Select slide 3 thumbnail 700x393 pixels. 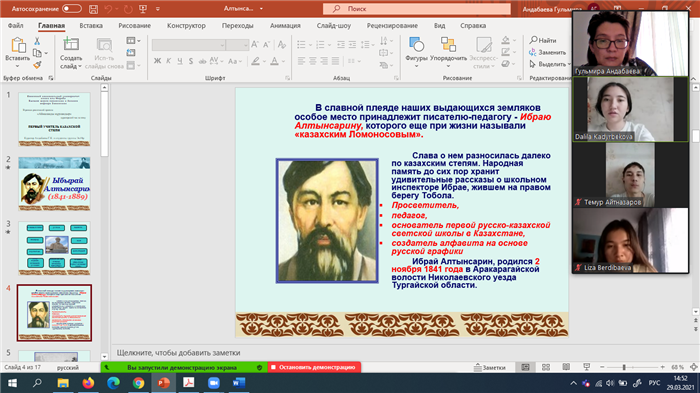(54, 248)
